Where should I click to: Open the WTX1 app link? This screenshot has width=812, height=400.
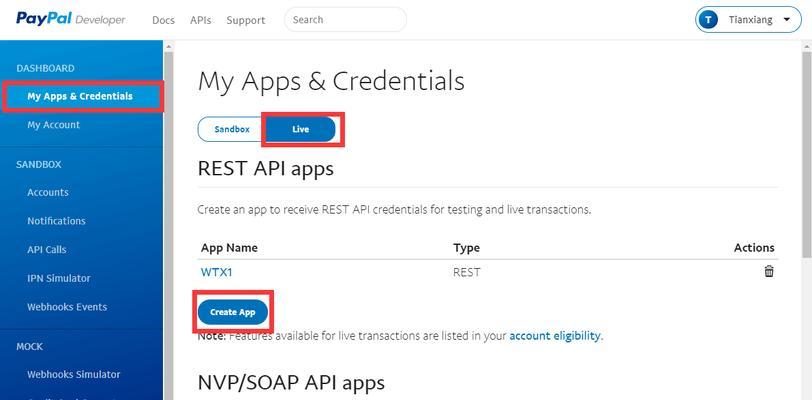click(x=216, y=272)
